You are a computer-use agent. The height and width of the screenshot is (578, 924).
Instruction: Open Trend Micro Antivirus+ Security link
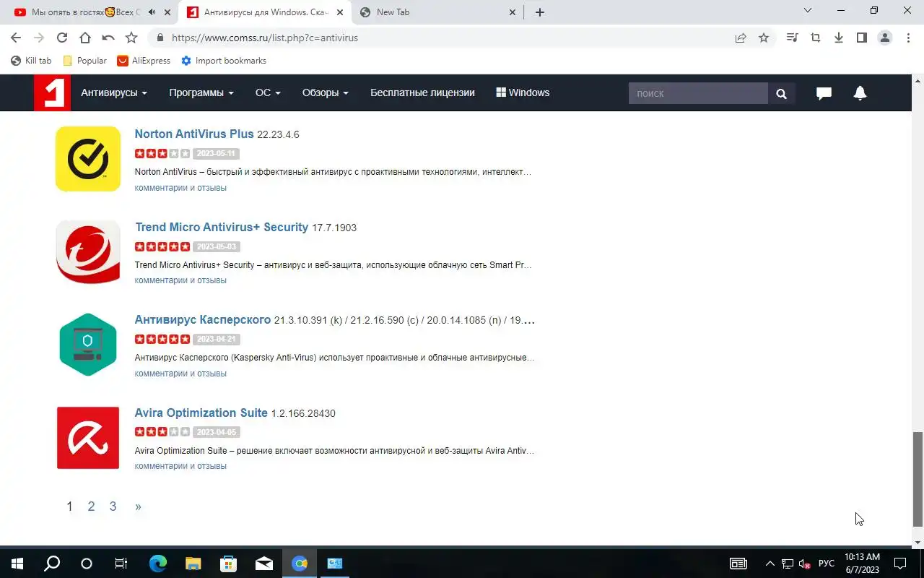click(222, 227)
